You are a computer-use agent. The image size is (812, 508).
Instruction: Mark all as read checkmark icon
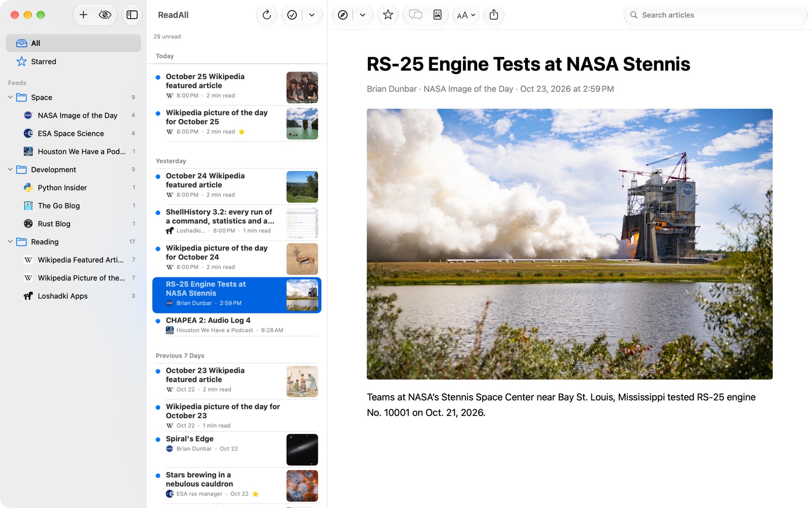pyautogui.click(x=292, y=15)
